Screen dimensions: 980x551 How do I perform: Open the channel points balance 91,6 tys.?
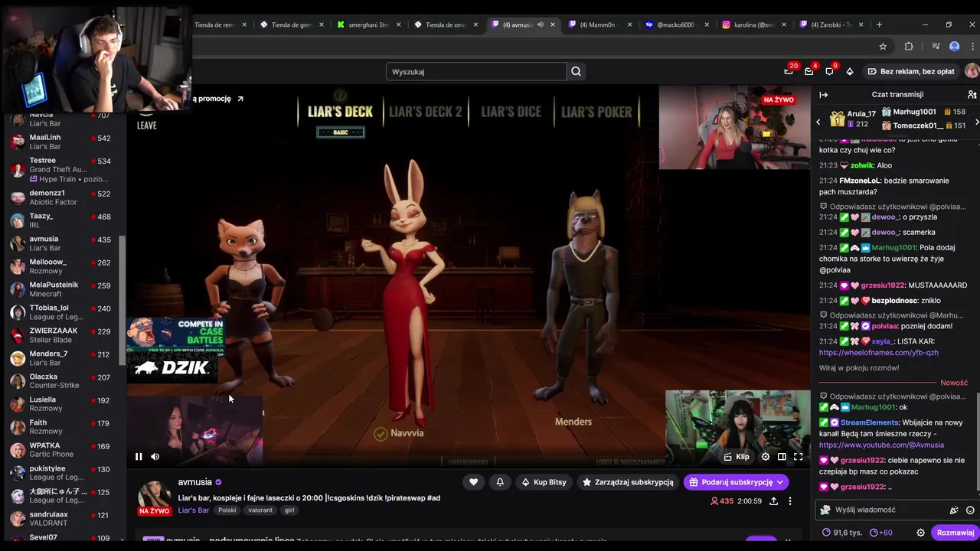841,533
